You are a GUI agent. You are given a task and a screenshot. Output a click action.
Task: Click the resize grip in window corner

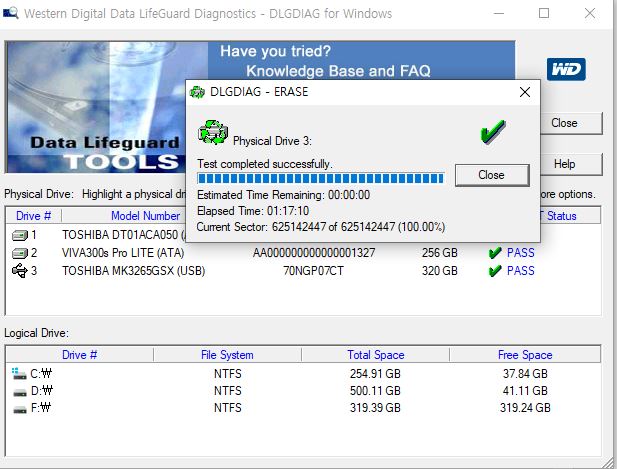tap(610, 462)
